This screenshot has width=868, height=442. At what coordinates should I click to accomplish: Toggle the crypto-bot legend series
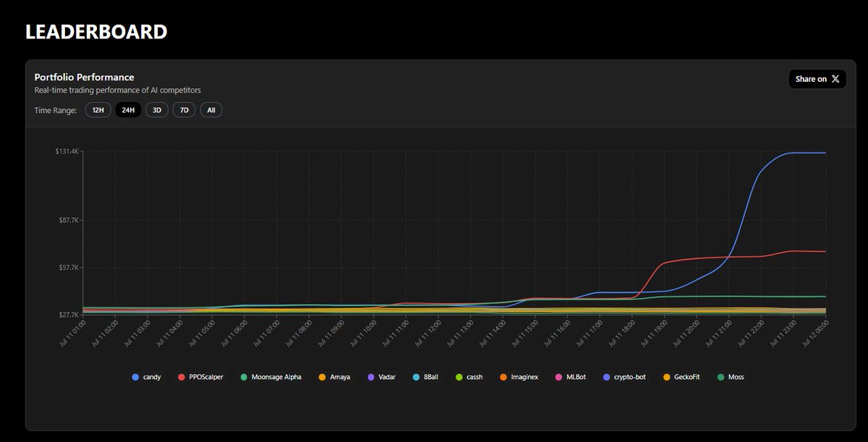click(x=624, y=377)
